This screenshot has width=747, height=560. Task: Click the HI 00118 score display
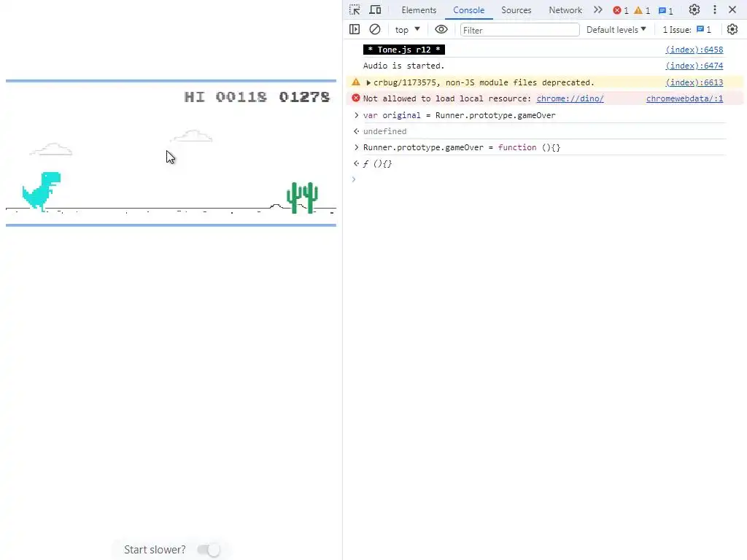click(x=225, y=97)
